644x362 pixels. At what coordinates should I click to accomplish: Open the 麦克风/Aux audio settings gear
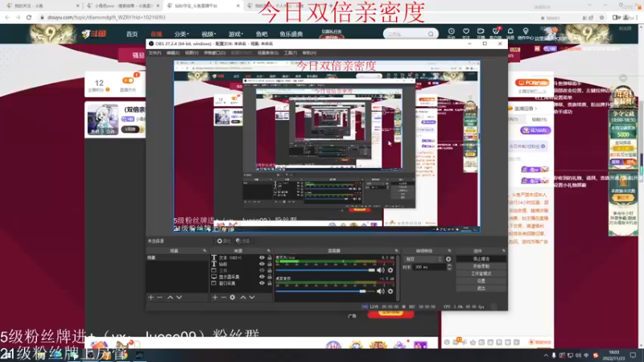(390, 270)
